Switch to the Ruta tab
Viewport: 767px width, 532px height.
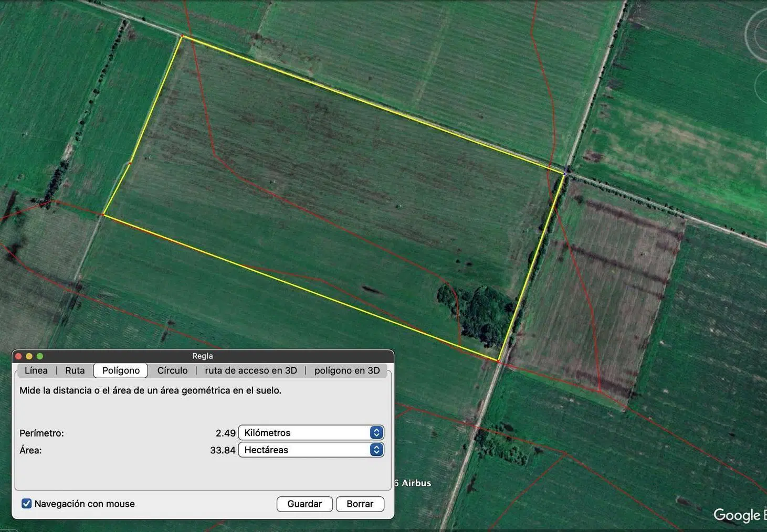click(x=75, y=370)
